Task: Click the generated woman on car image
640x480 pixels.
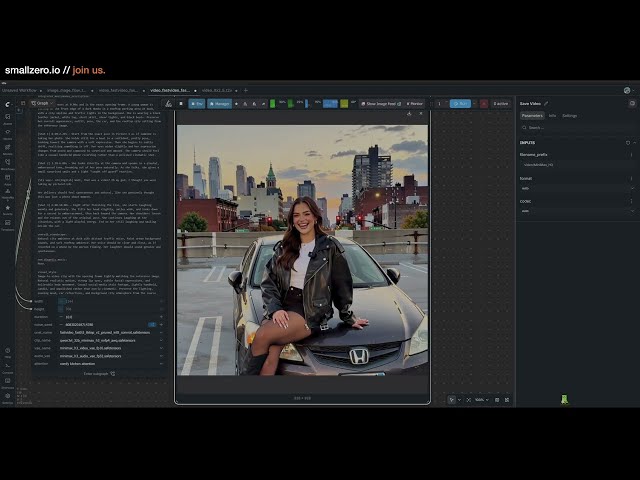Action: pos(302,250)
